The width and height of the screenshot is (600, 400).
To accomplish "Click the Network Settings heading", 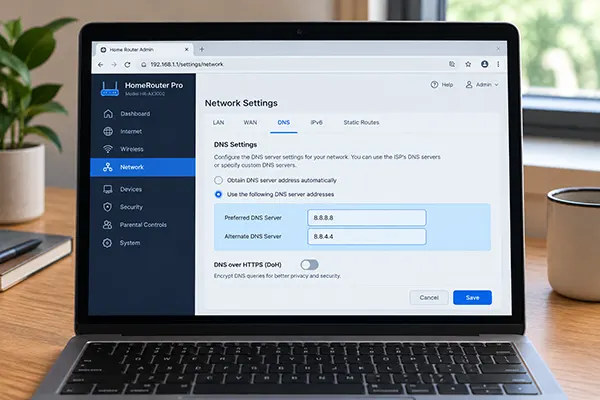I will tap(241, 103).
